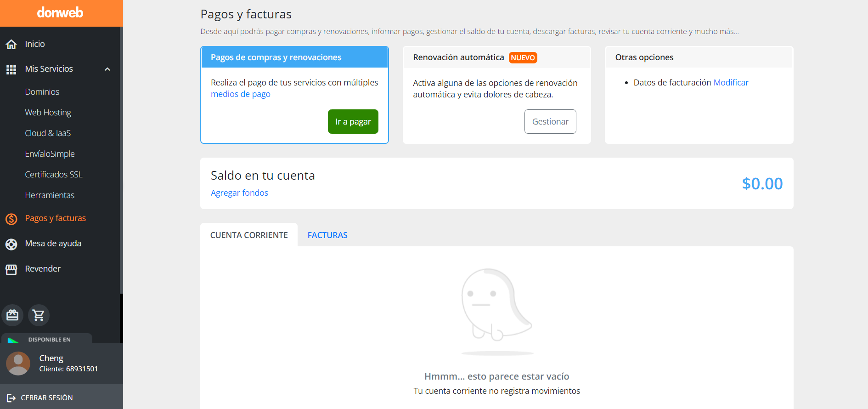This screenshot has width=868, height=409.
Task: Open the gift card icon button
Action: pos(13,315)
